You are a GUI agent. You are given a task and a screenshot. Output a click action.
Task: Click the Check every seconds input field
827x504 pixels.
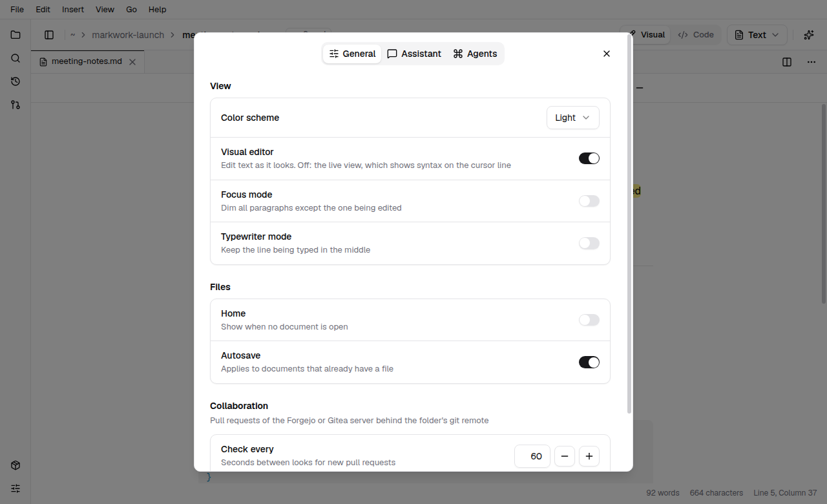[x=532, y=456]
